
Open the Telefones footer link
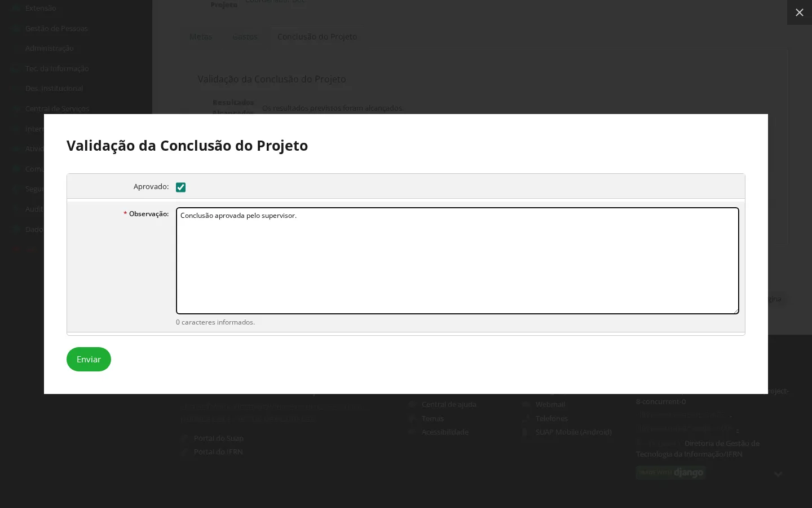click(551, 419)
